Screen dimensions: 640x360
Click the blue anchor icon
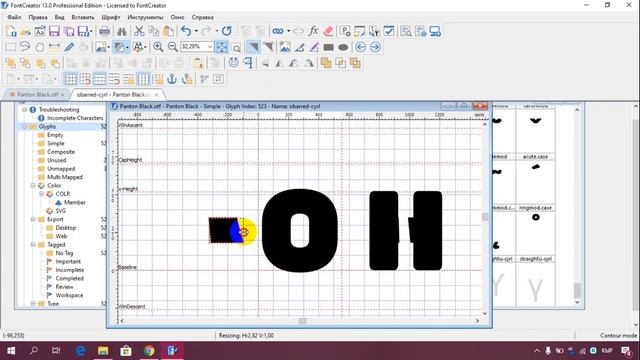pos(172,79)
